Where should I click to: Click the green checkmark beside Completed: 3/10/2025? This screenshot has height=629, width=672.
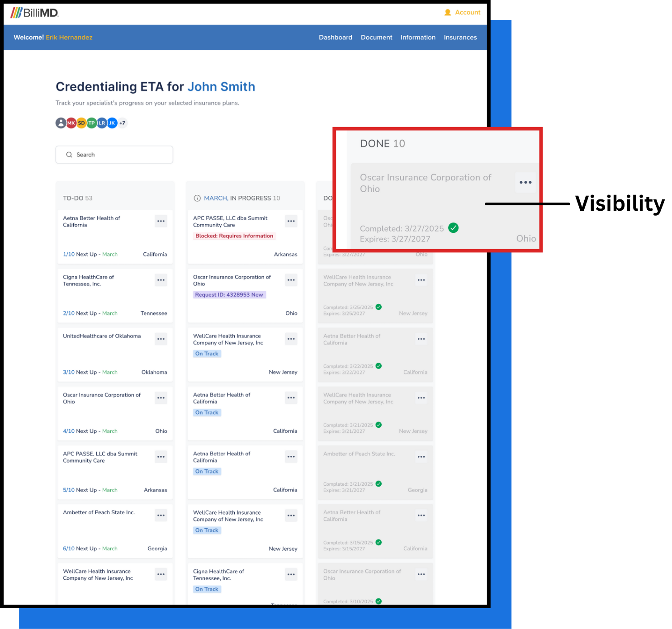(379, 601)
